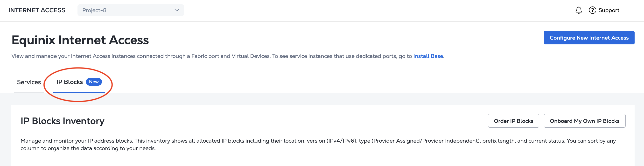Click the blue New badge
This screenshot has height=166, width=644.
(x=94, y=82)
